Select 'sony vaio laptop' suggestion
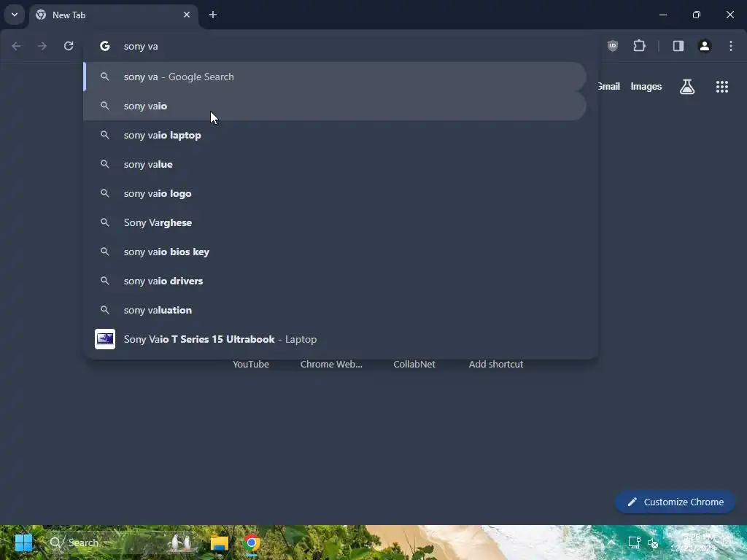Screen dimensions: 747x560 [335, 135]
